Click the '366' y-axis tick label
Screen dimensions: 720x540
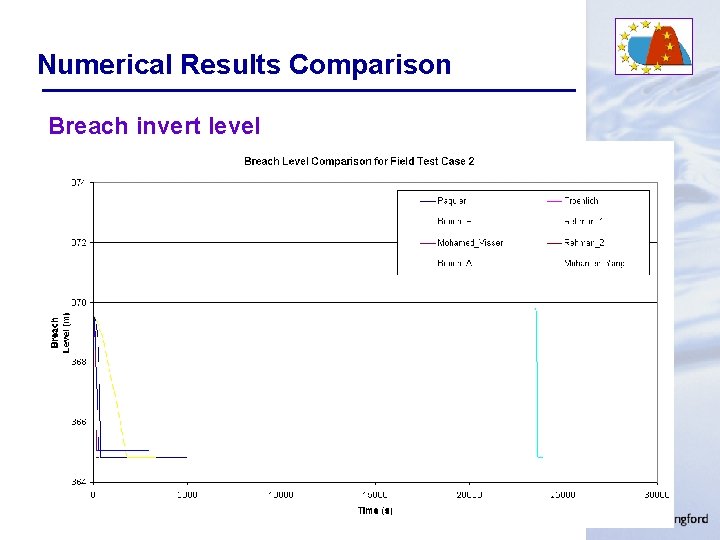click(x=79, y=422)
